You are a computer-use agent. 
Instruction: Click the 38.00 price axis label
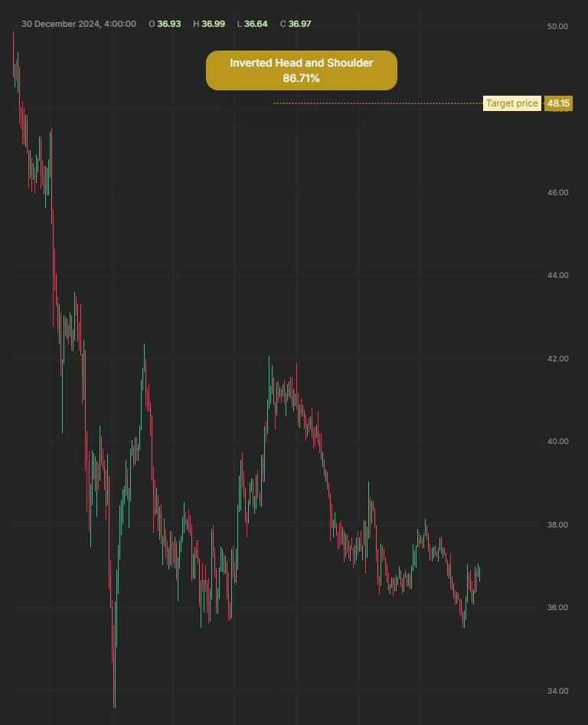coord(557,524)
